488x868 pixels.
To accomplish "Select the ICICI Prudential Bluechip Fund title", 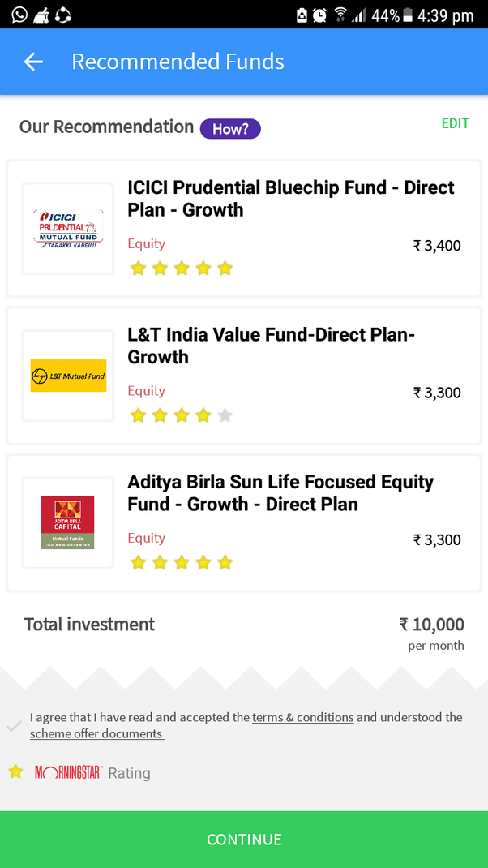I will 290,200.
